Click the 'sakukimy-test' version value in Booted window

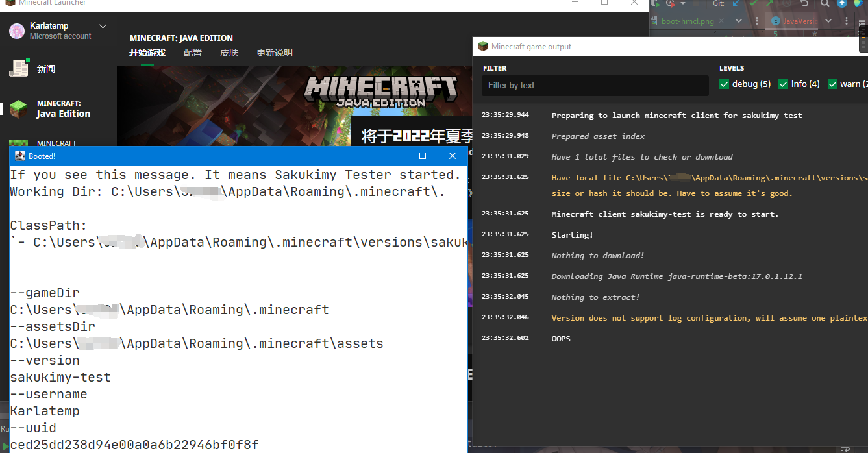pos(60,377)
